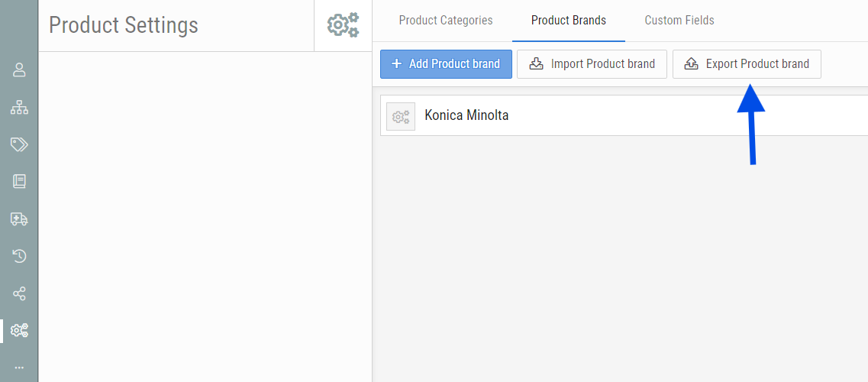Click the Product Settings heading
This screenshot has width=868, height=382.
point(124,25)
